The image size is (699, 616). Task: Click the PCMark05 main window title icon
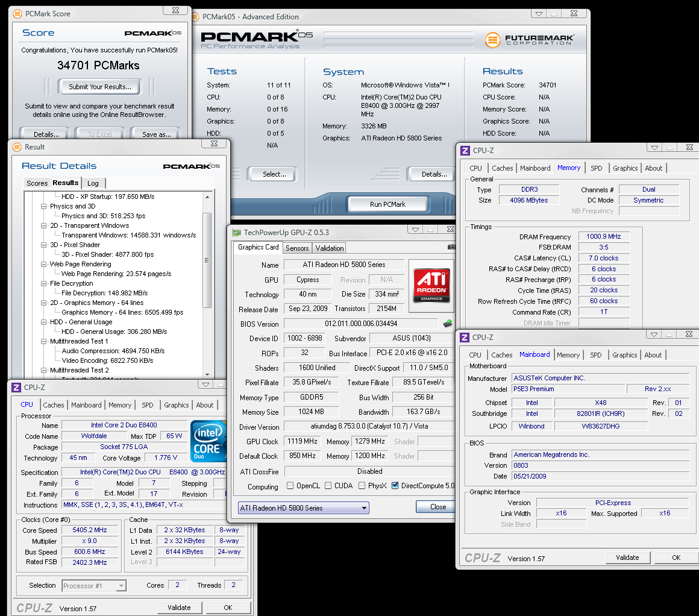pos(195,17)
